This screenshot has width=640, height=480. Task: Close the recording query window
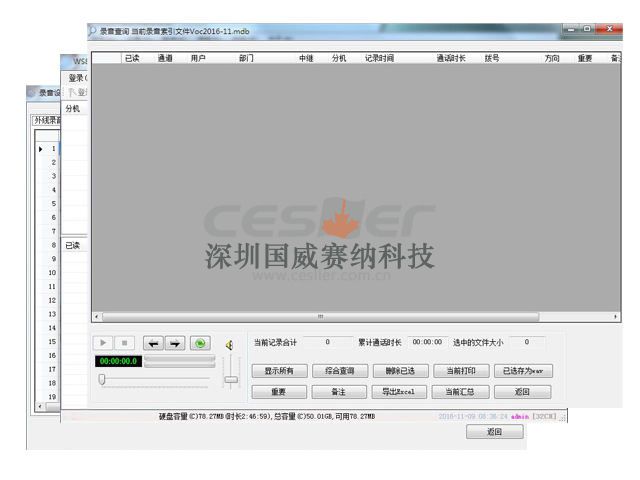tap(609, 29)
